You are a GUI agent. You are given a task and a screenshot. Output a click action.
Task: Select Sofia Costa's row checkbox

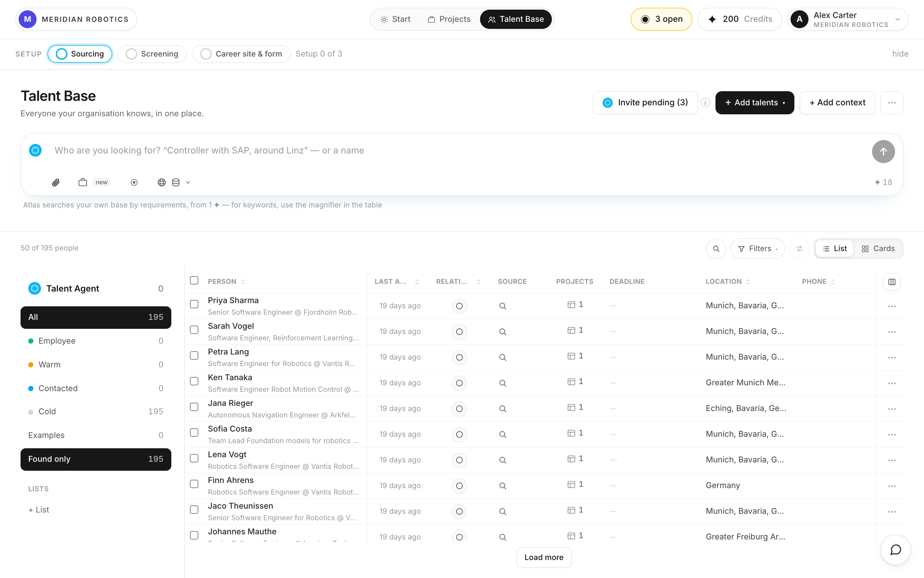(194, 432)
